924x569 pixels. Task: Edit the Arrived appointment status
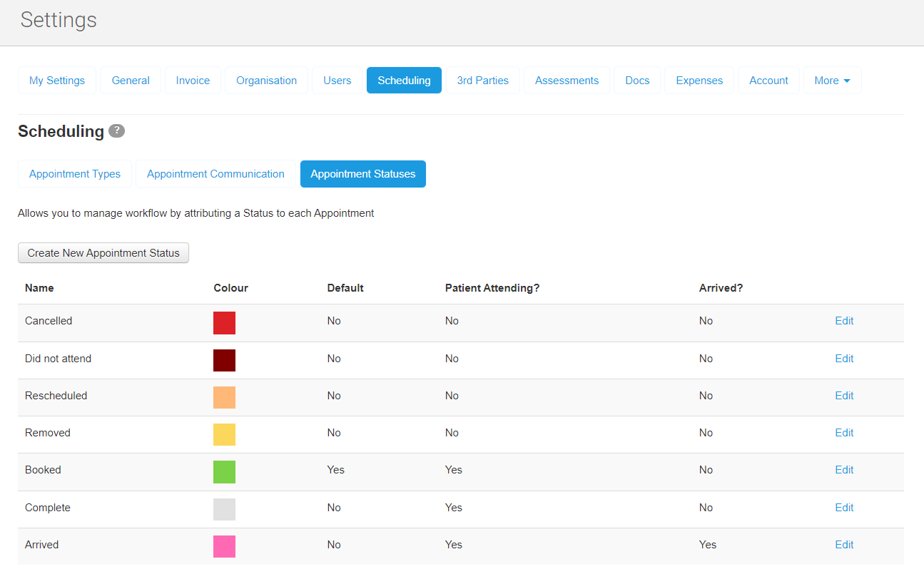pos(844,545)
